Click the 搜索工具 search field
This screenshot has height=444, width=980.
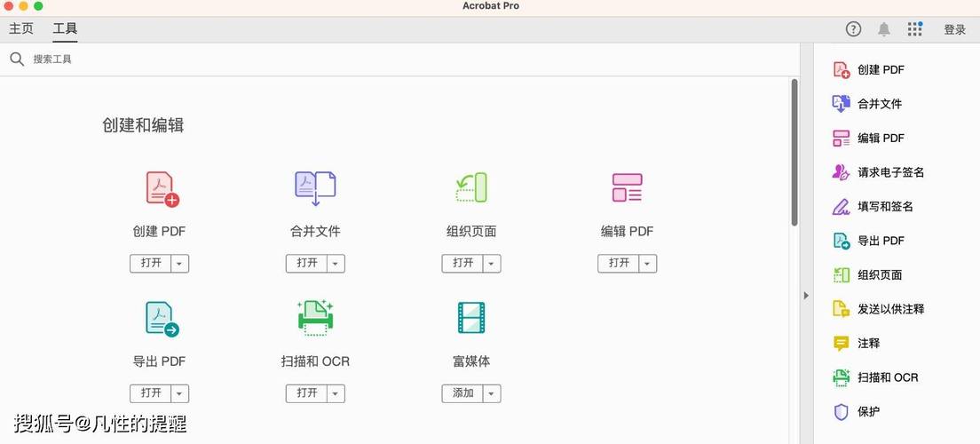pos(400,59)
